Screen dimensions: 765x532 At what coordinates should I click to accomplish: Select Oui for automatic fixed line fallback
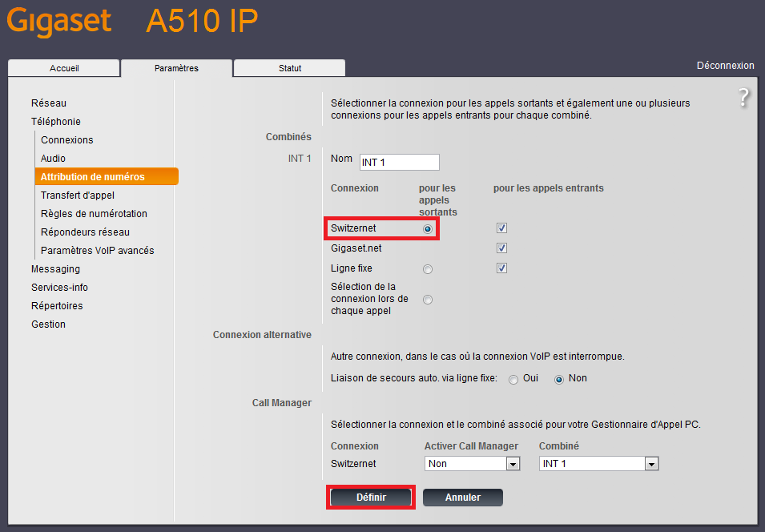(513, 379)
